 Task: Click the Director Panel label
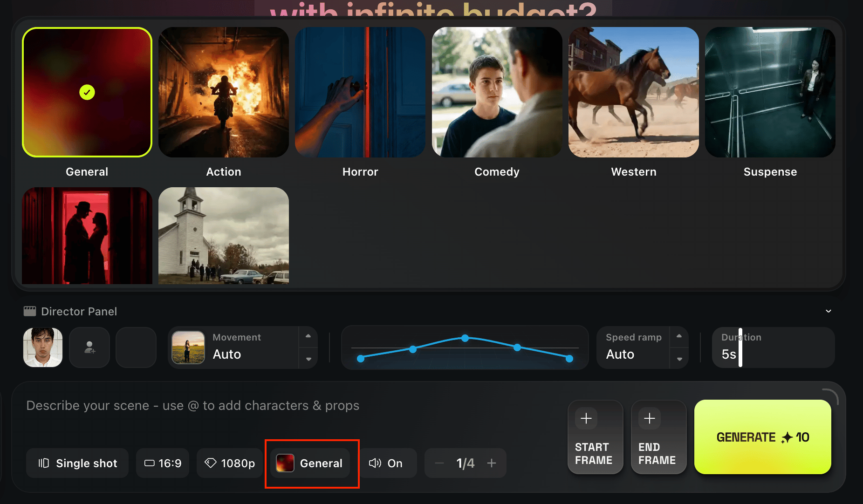click(79, 311)
